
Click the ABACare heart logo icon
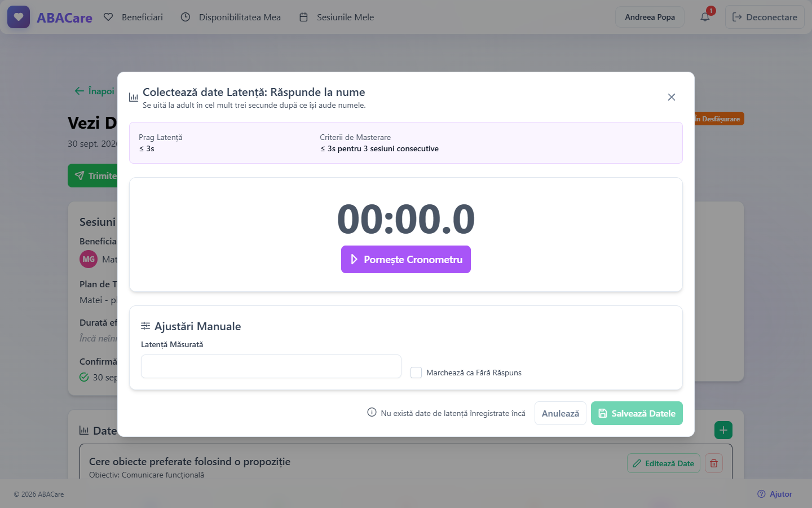(19, 17)
